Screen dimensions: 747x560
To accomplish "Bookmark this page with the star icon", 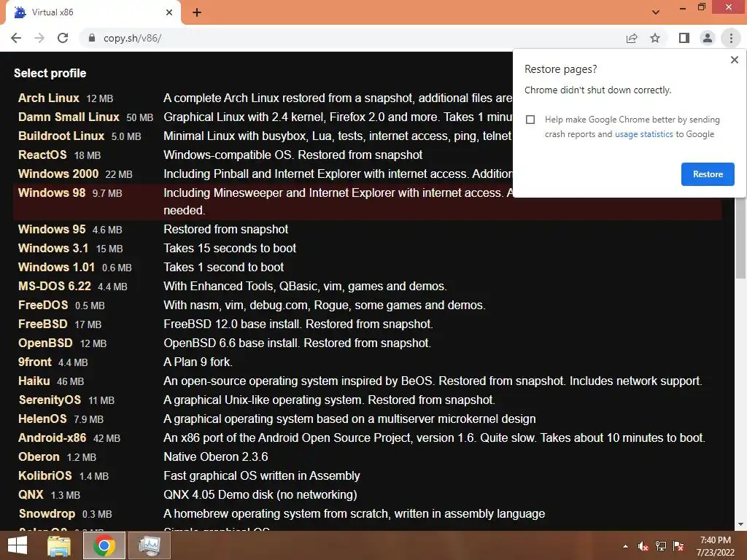I will click(655, 38).
